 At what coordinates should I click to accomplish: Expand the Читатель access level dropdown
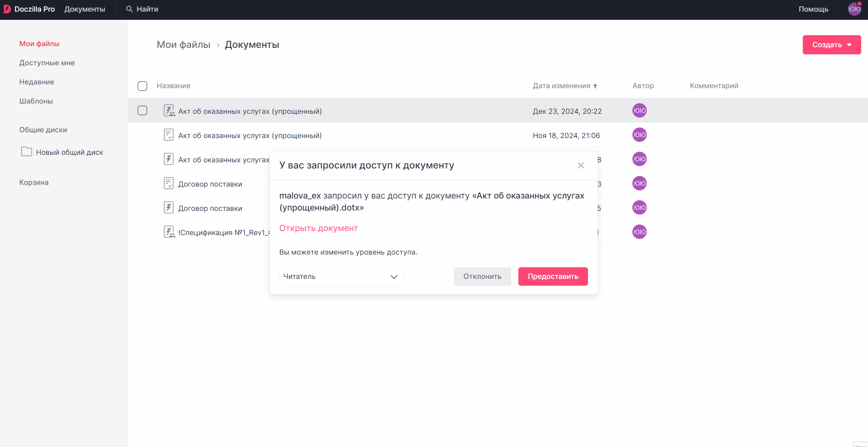(x=341, y=276)
